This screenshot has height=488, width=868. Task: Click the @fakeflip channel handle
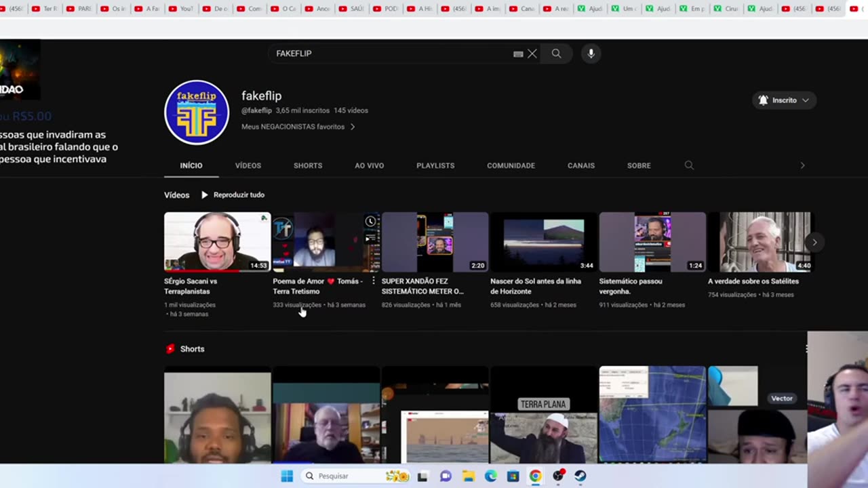pyautogui.click(x=256, y=110)
